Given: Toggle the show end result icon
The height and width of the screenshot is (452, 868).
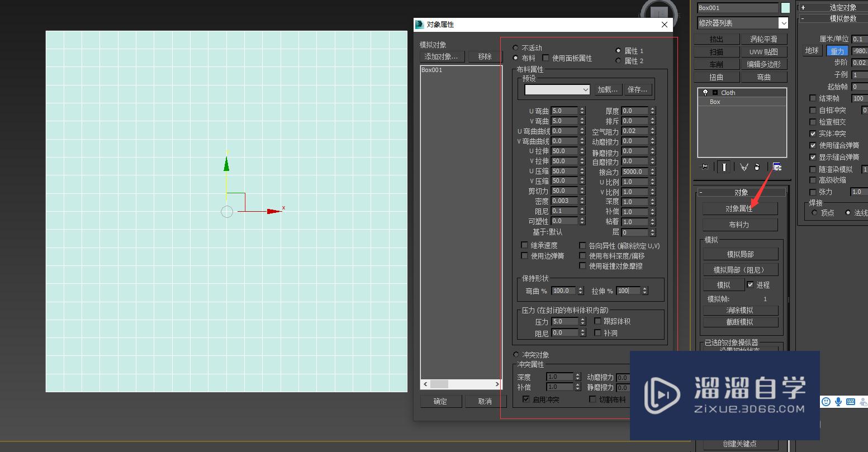Looking at the screenshot, I should click(x=724, y=166).
